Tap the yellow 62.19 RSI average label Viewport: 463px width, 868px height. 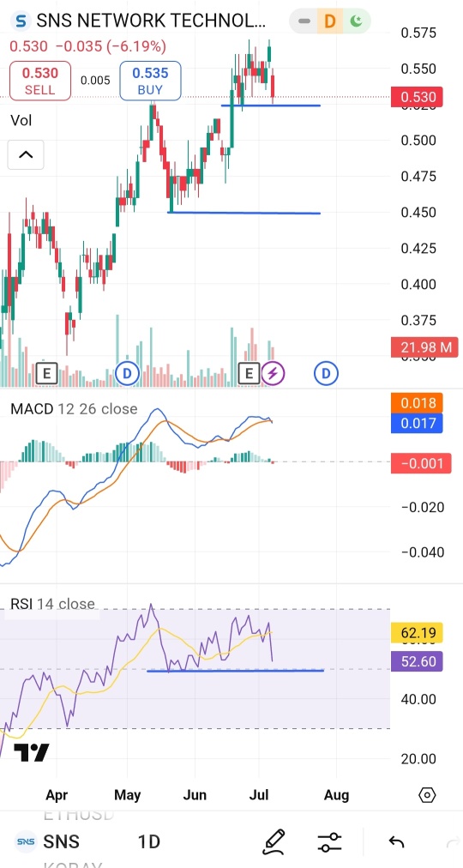417,633
